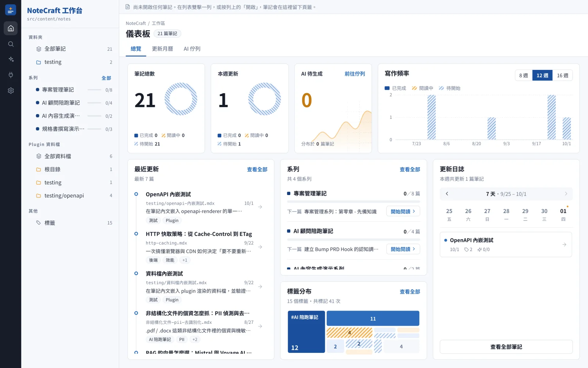Click the folder icon next to 根目錄
This screenshot has width=588, height=368.
39,170
